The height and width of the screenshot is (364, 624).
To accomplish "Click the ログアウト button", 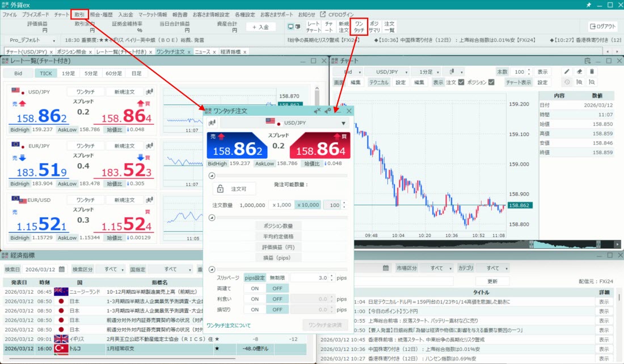I will [x=603, y=27].
